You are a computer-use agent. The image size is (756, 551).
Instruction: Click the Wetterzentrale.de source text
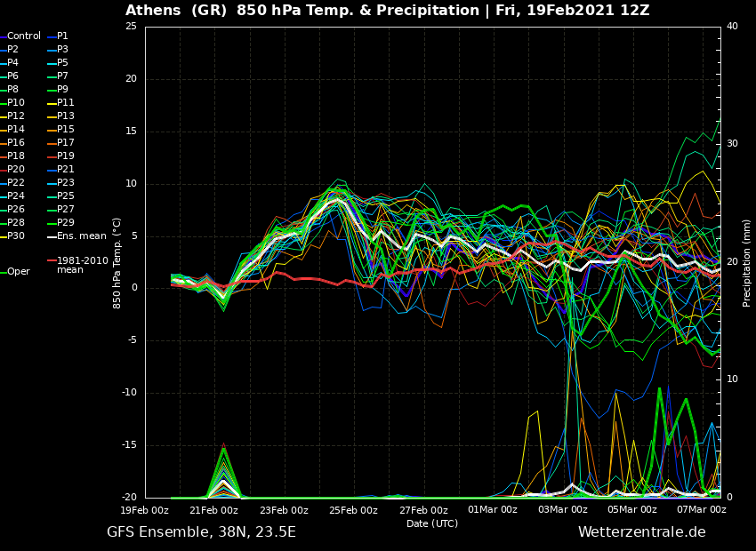[641, 532]
